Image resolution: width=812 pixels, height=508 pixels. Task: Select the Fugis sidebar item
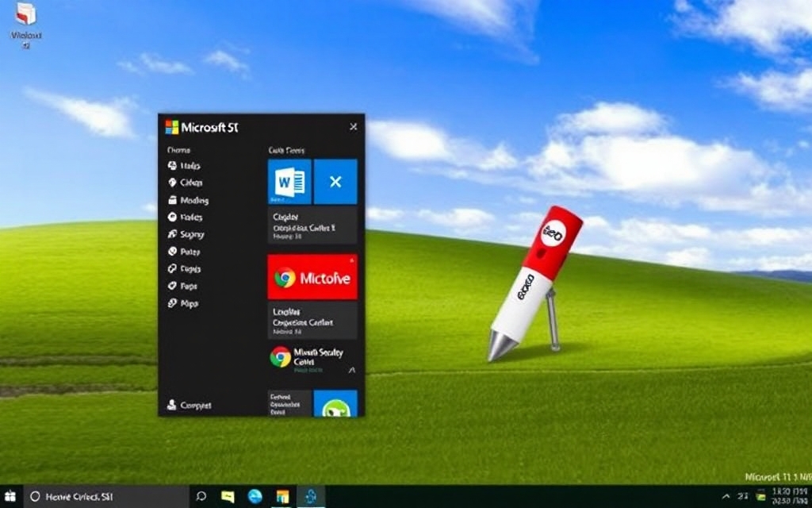(184, 268)
